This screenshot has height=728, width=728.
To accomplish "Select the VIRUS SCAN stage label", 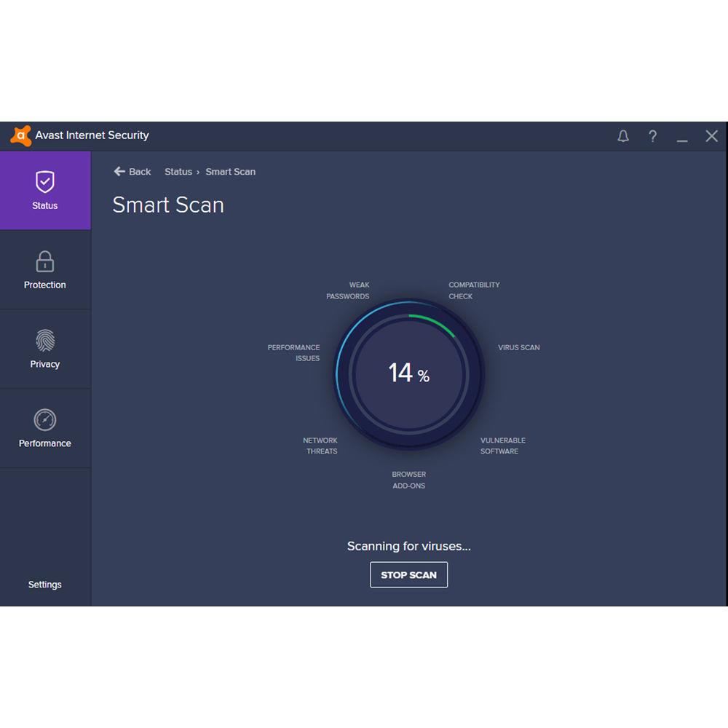I will (518, 347).
